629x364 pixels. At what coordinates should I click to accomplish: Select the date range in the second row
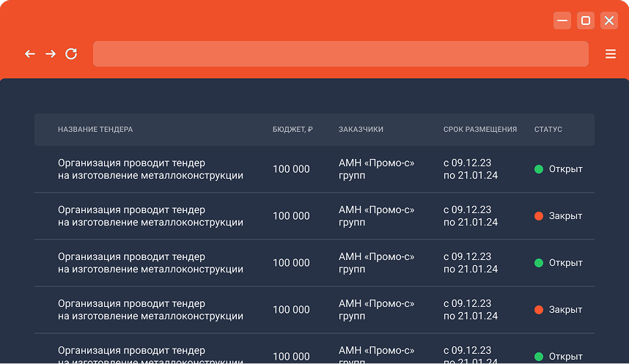coord(470,216)
